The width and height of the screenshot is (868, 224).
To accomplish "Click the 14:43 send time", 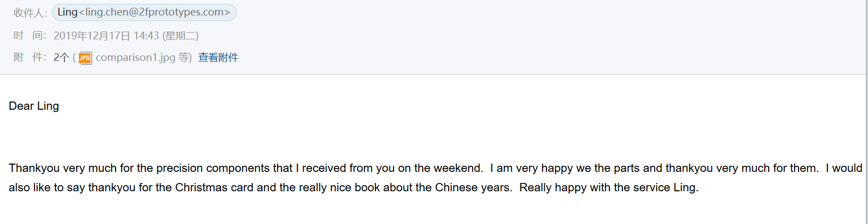I will pos(146,36).
